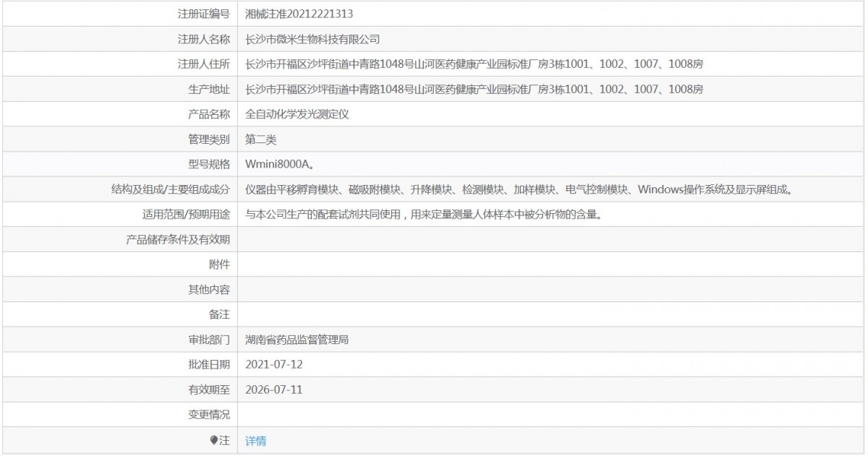
Task: Click approval date 2021-07-12
Action: point(273,365)
